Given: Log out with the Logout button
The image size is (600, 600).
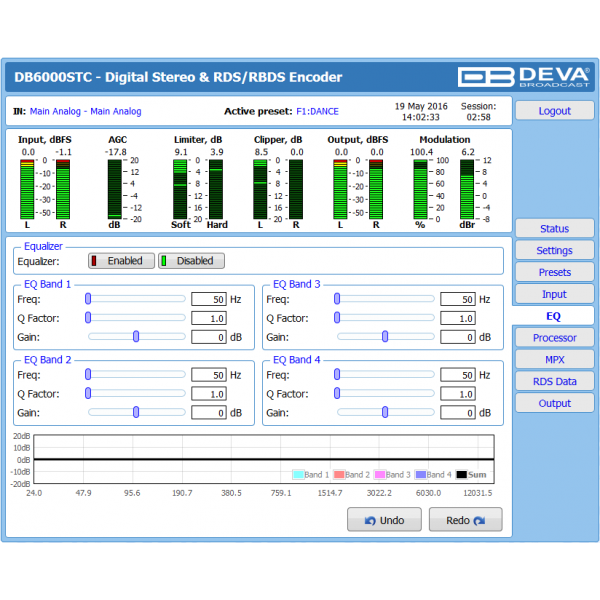Looking at the screenshot, I should 554,111.
